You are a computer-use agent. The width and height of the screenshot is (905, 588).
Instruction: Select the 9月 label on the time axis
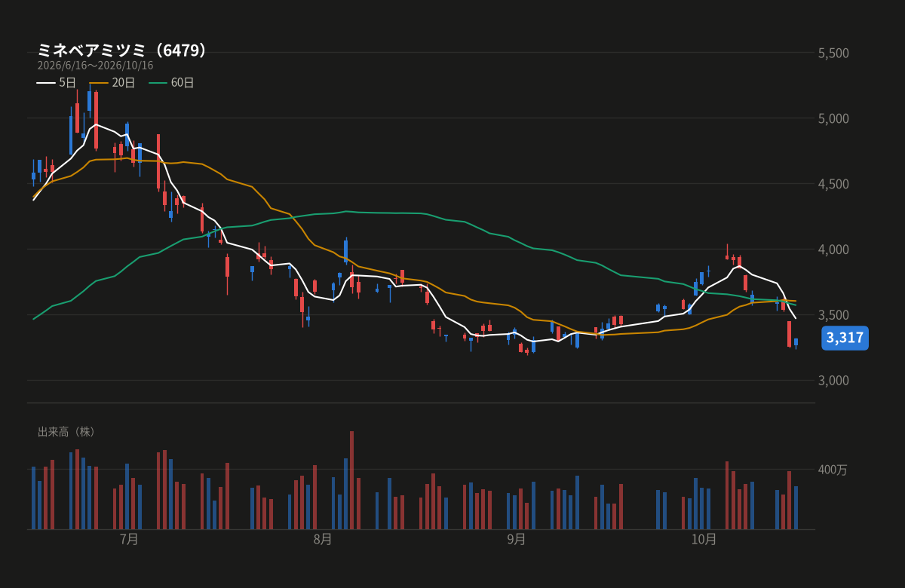click(x=517, y=539)
